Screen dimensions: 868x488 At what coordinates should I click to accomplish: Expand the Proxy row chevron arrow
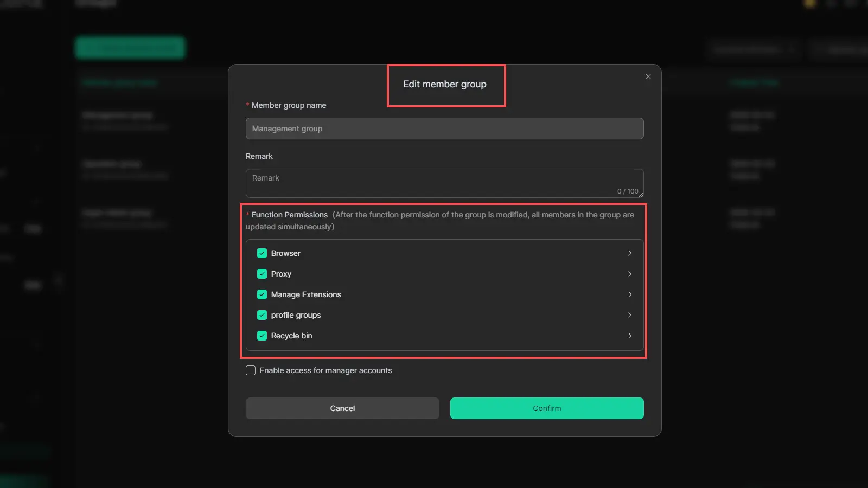(629, 274)
